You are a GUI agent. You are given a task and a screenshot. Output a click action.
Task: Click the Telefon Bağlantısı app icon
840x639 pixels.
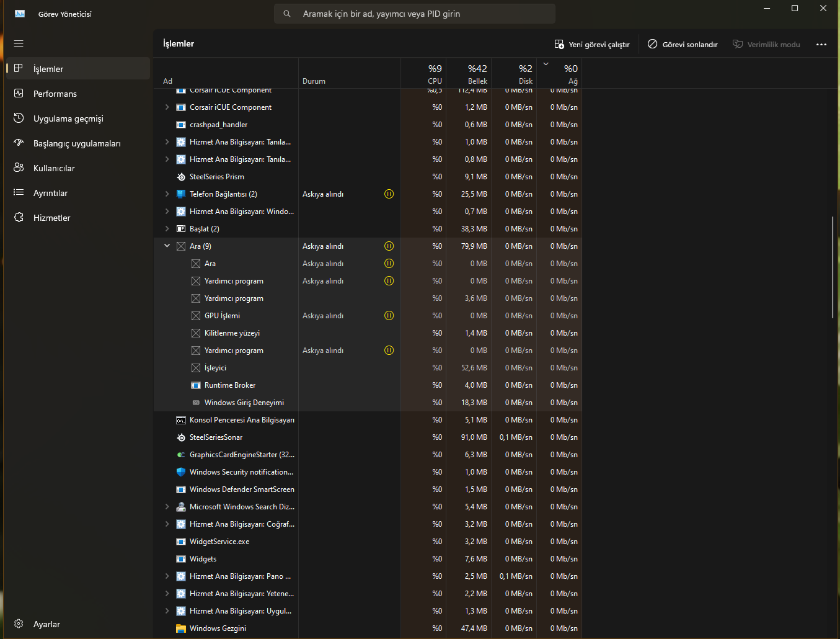181,194
